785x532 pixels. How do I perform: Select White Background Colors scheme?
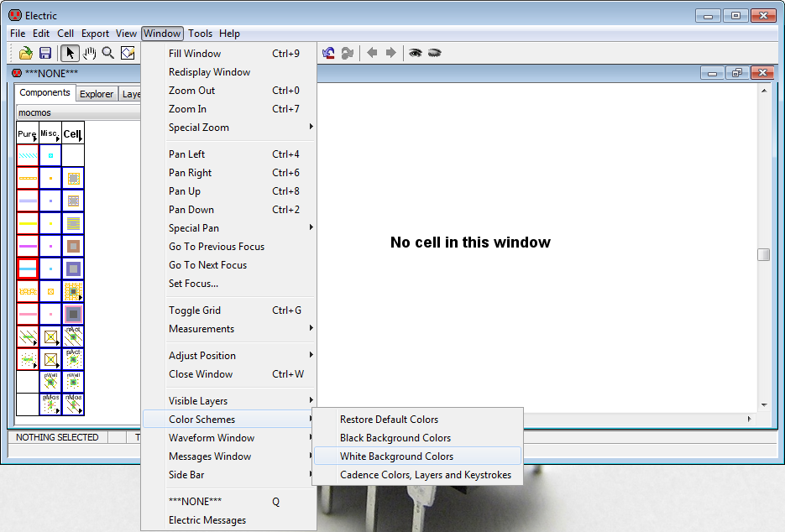click(396, 456)
